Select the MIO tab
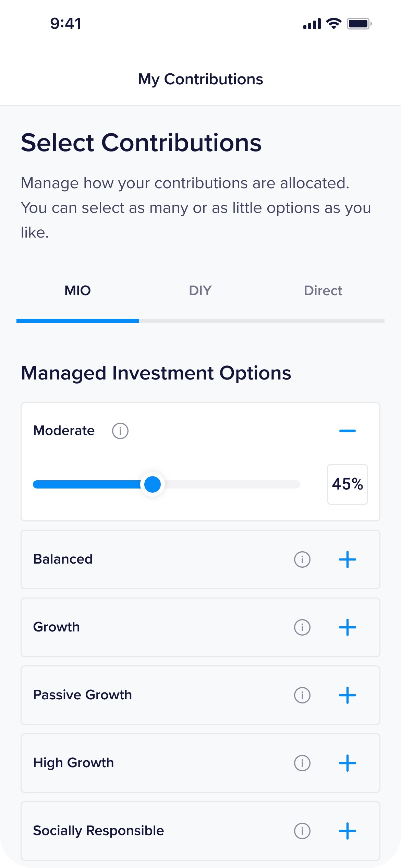 tap(78, 291)
